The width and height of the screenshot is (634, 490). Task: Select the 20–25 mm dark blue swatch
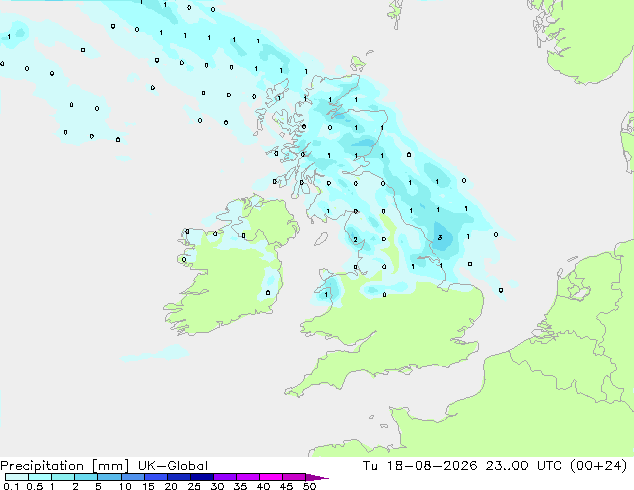tap(178, 477)
